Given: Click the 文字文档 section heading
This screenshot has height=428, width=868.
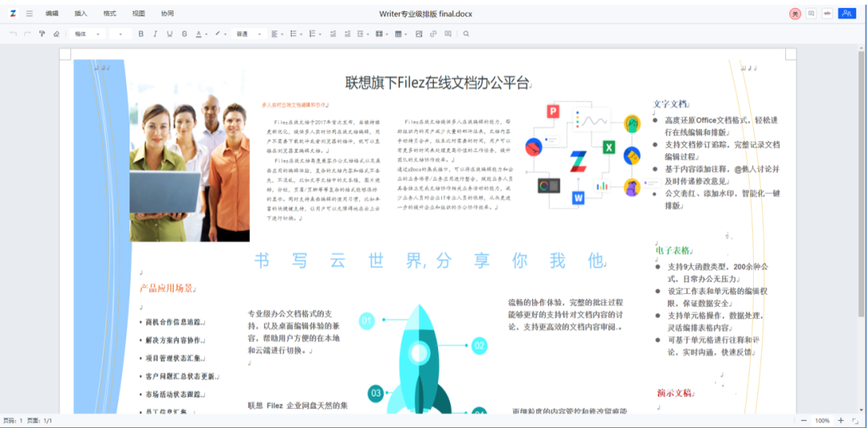Looking at the screenshot, I should click(x=669, y=104).
